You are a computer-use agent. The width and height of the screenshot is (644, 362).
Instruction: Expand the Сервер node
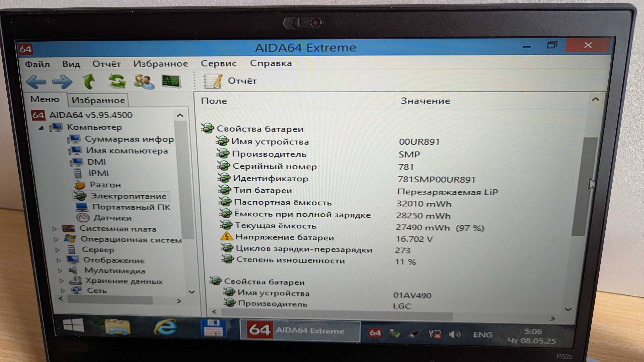[57, 249]
